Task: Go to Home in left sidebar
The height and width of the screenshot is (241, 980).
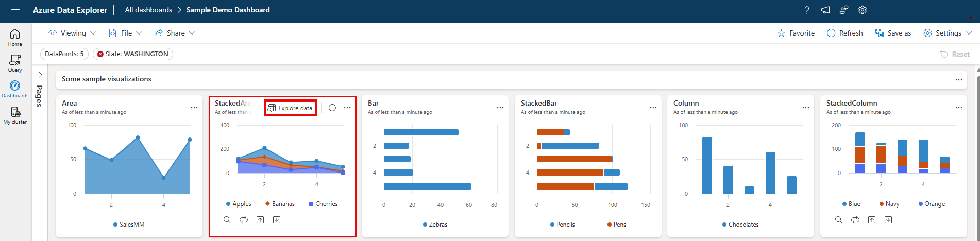Action: pyautogui.click(x=15, y=37)
